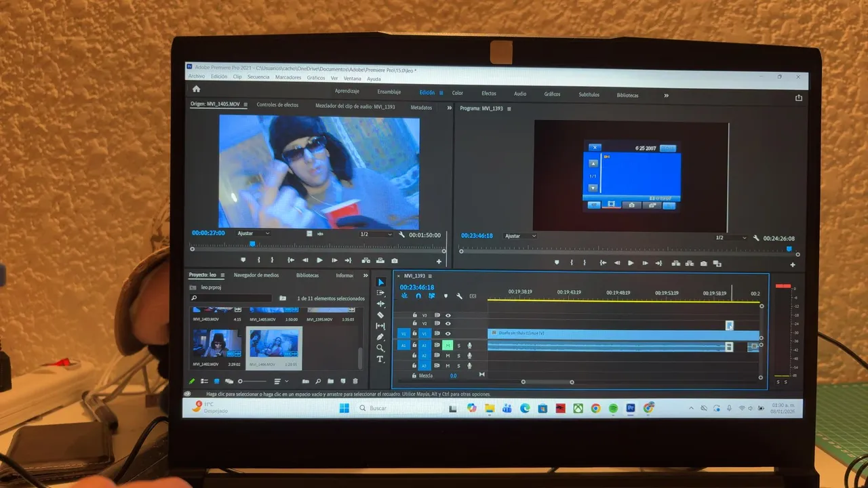The image size is (868, 488).
Task: Open Program monitor zoom dropdown Ajustar
Action: pyautogui.click(x=520, y=236)
